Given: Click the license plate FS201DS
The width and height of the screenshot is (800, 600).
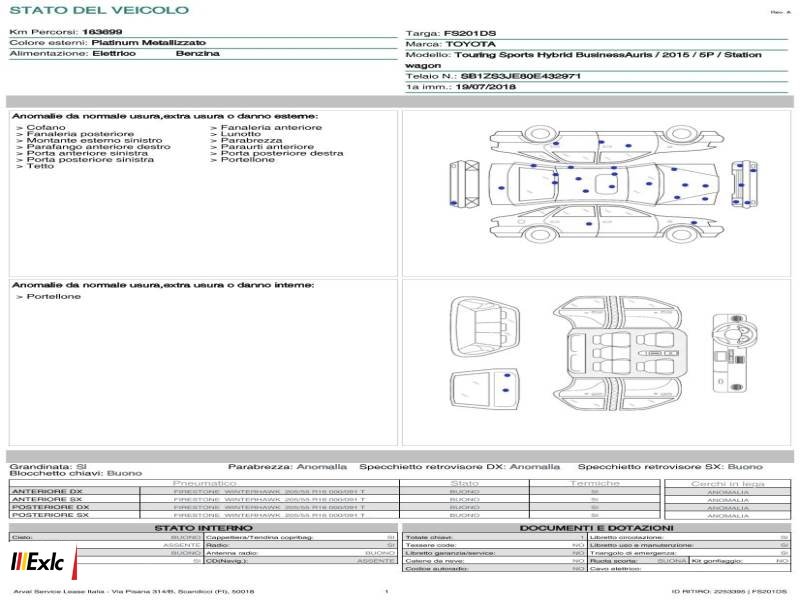Looking at the screenshot, I should click(x=470, y=33).
